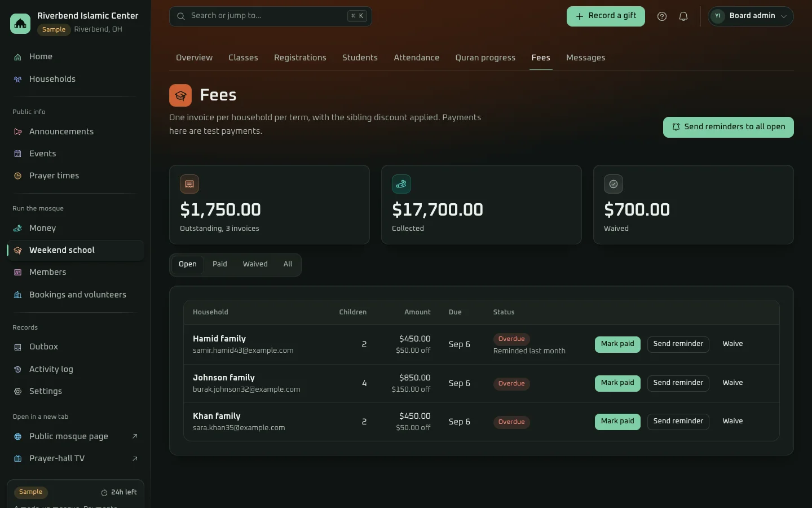
Task: Waive the Hamid family invoice
Action: coord(732,344)
